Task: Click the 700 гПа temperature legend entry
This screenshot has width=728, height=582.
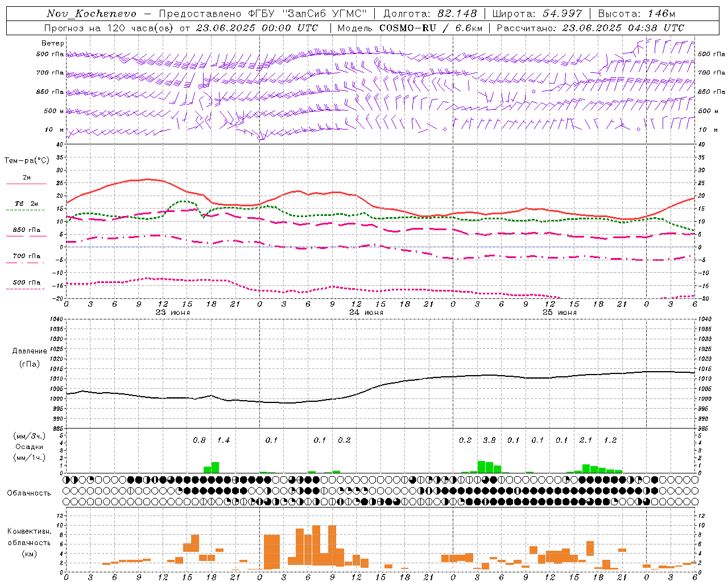Action: 26,256
